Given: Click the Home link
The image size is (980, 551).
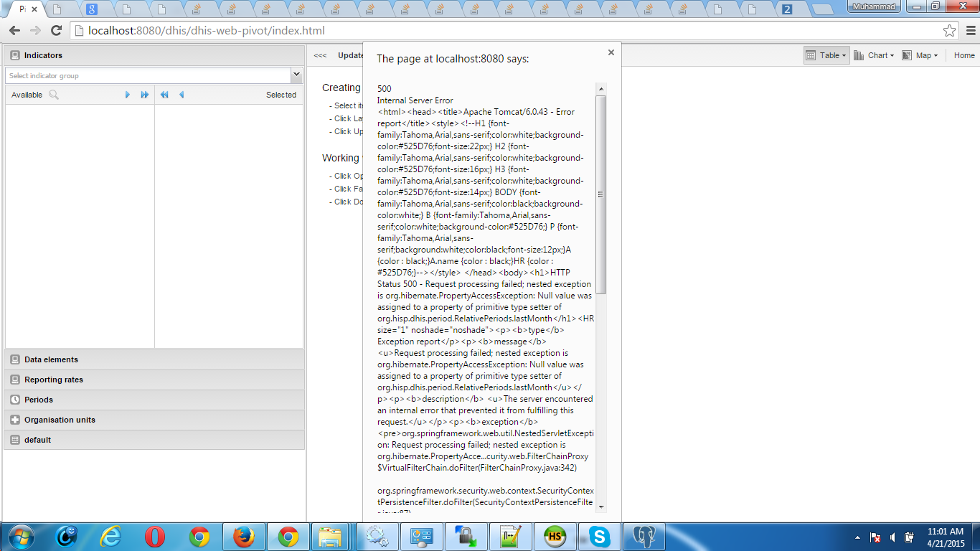Looking at the screenshot, I should (964, 55).
